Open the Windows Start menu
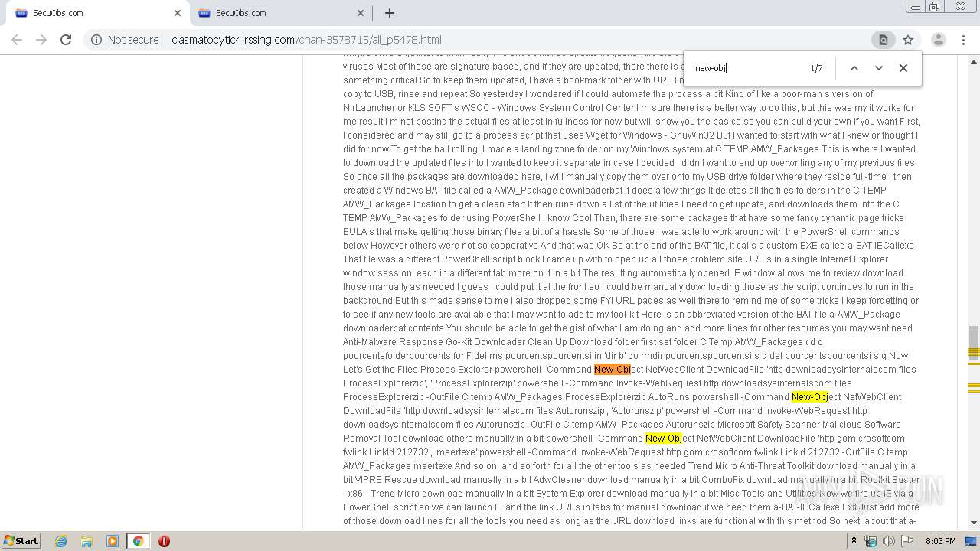 click(x=21, y=541)
